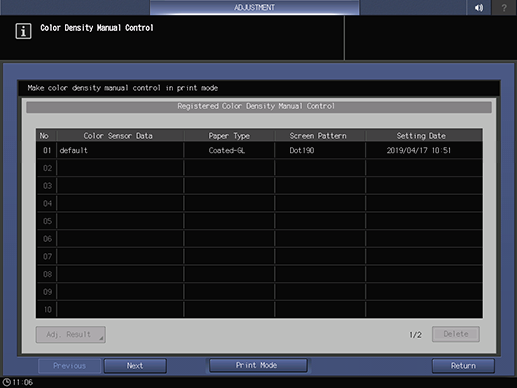
Task: Select the ADJUSTMENT tab
Action: [x=254, y=7]
